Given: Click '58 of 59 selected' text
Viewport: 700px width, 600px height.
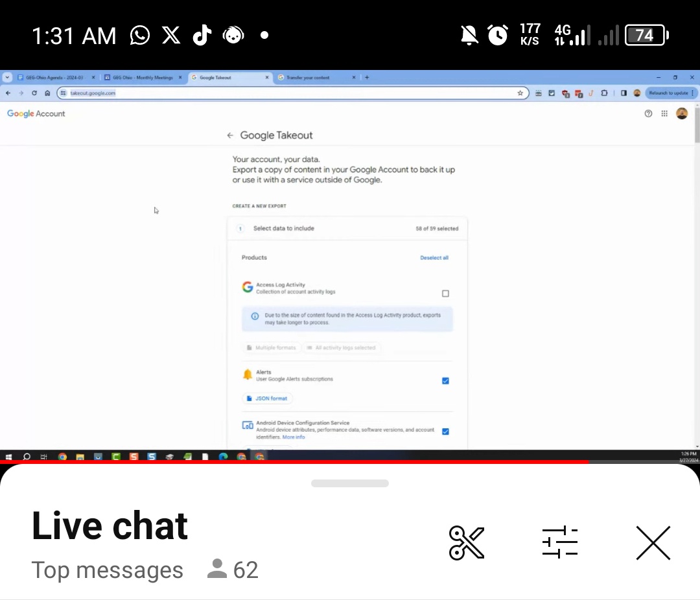Looking at the screenshot, I should (437, 229).
